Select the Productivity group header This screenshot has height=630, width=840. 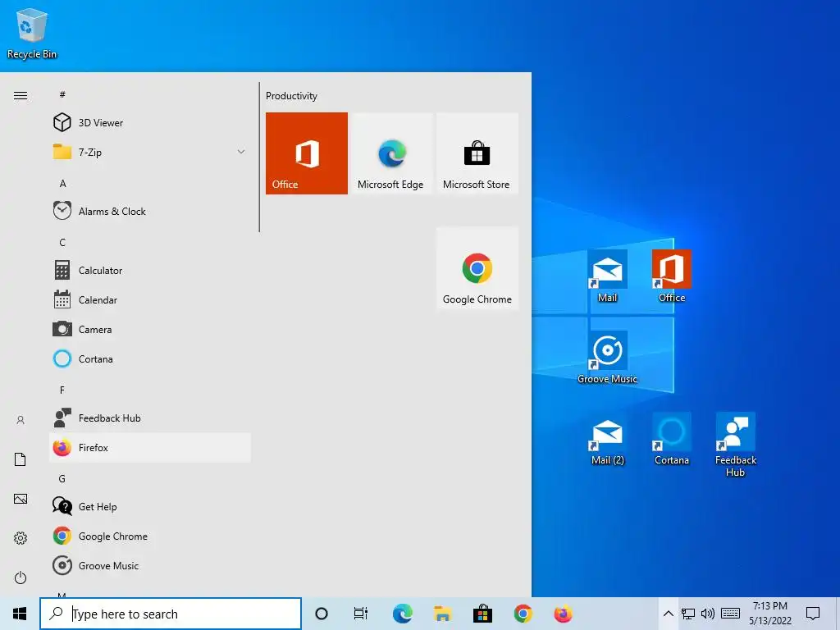(x=291, y=96)
